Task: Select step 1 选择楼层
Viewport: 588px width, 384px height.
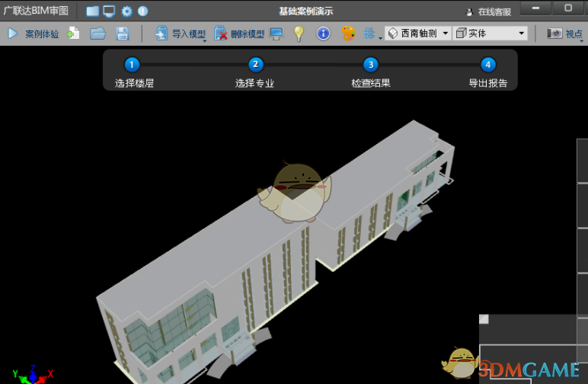Action: (133, 66)
